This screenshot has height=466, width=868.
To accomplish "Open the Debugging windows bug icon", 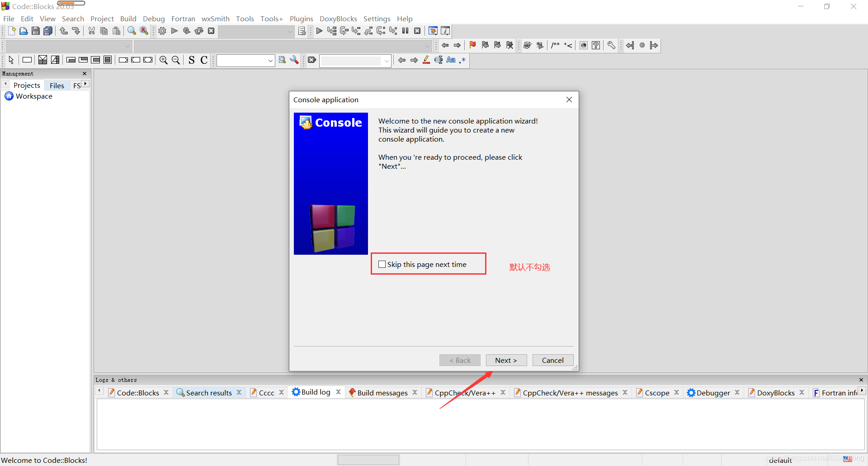I will [433, 31].
